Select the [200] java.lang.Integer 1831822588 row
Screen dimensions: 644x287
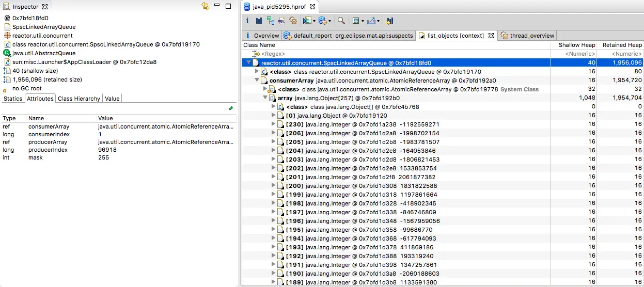coord(443,186)
